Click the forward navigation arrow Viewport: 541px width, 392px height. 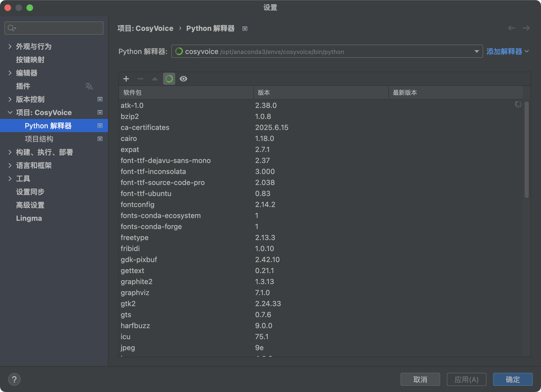point(526,28)
